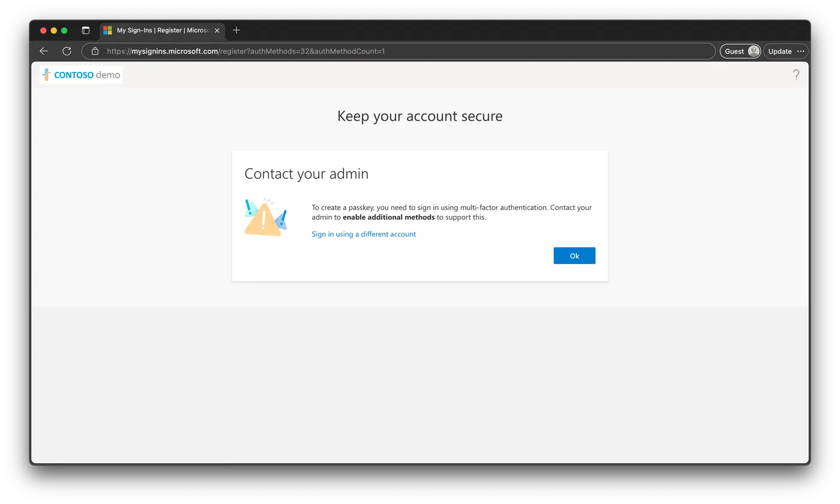Open the Guest profile button
The height and width of the screenshot is (504, 840).
[x=740, y=51]
